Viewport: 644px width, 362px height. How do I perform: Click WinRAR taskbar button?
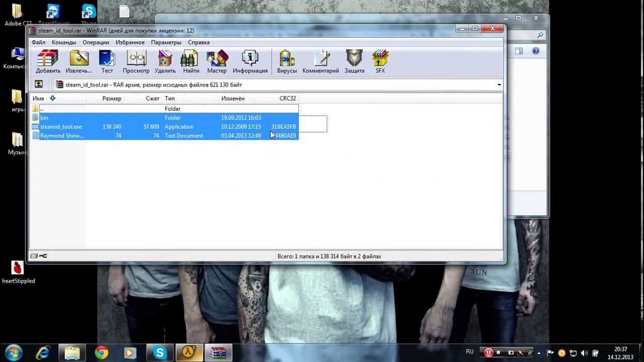[x=218, y=353]
